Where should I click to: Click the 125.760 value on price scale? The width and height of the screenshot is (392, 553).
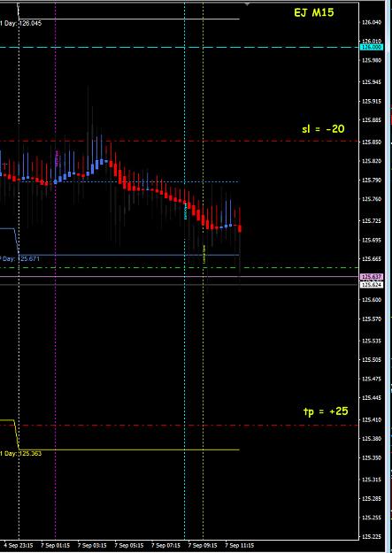[372, 199]
